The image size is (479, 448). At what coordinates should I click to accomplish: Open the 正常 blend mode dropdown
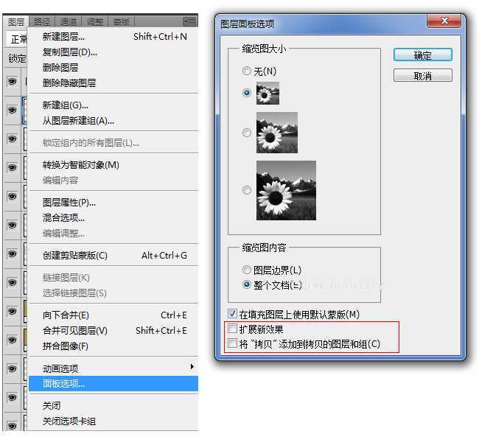point(18,39)
